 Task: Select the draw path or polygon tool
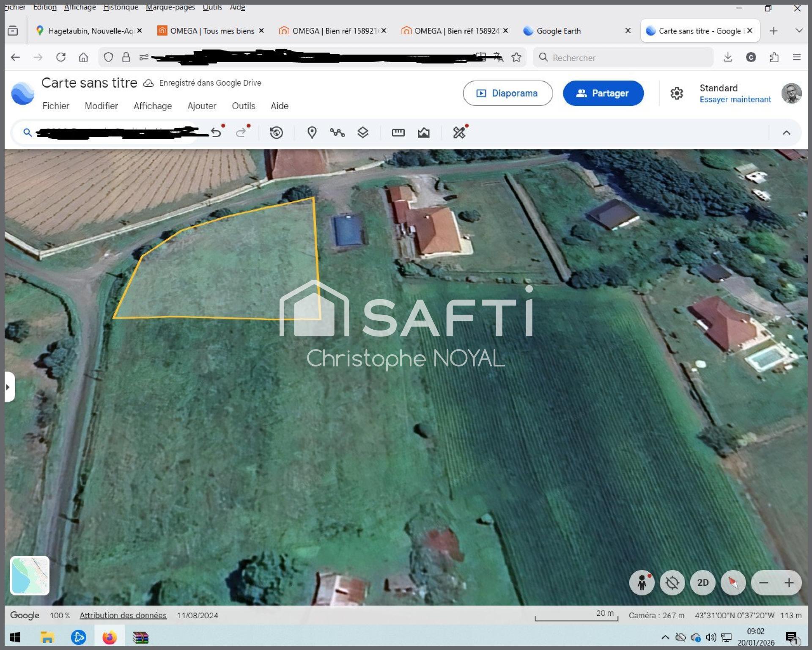coord(337,133)
